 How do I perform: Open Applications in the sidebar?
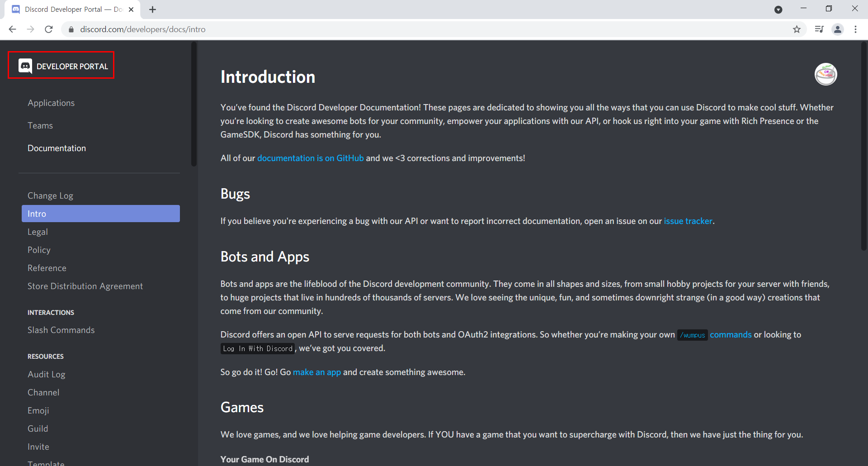click(x=51, y=103)
